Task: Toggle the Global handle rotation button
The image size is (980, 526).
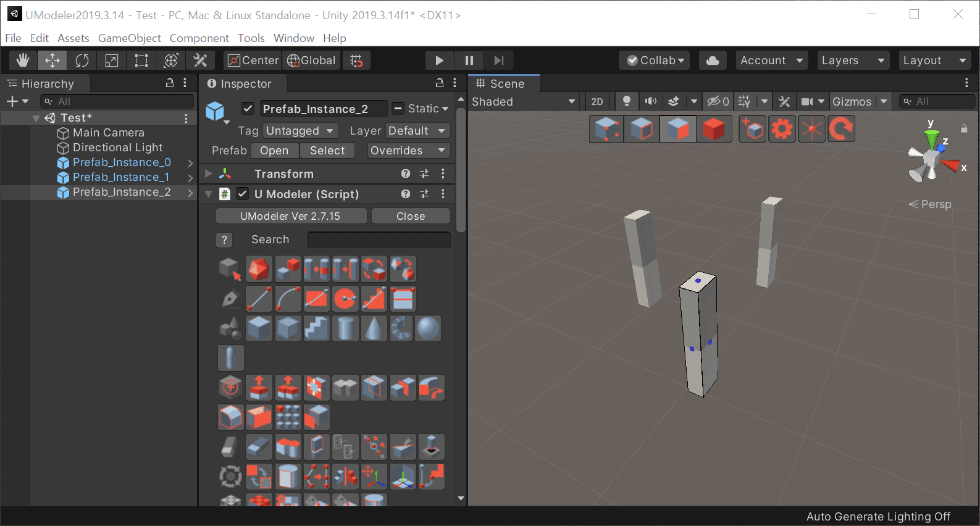Action: click(x=311, y=61)
